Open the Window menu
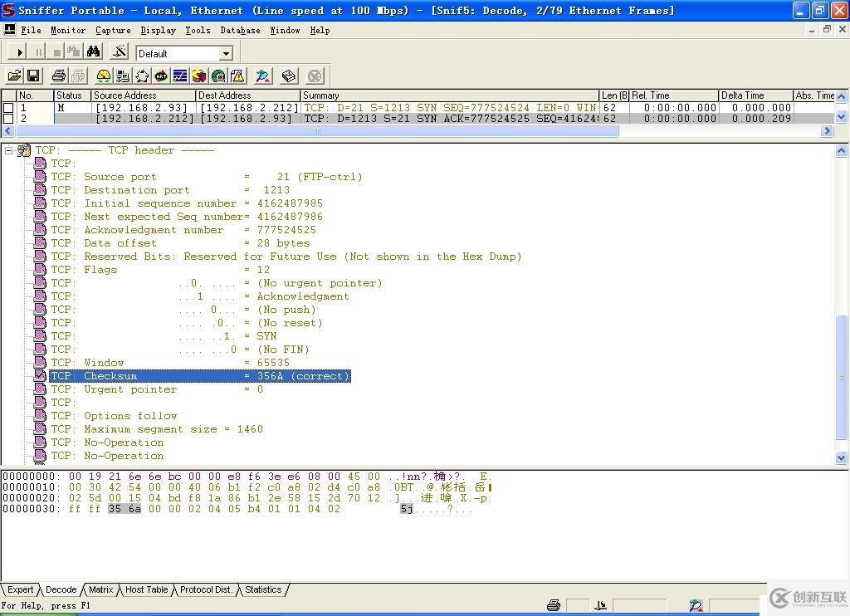Image resolution: width=850 pixels, height=616 pixels. [x=286, y=31]
